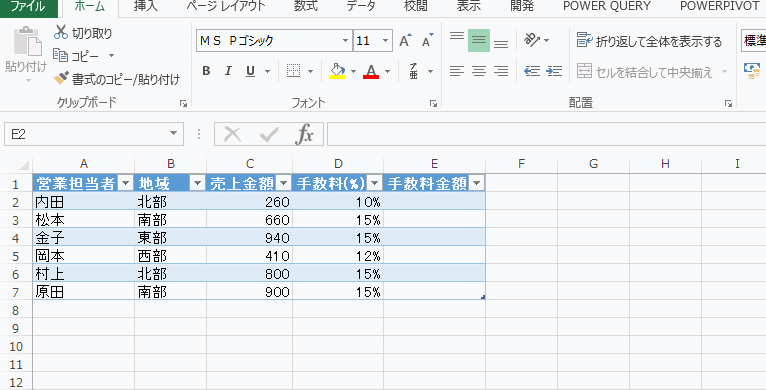
Task: Click the phonetic guide (ふりがな) icon
Action: click(x=414, y=71)
